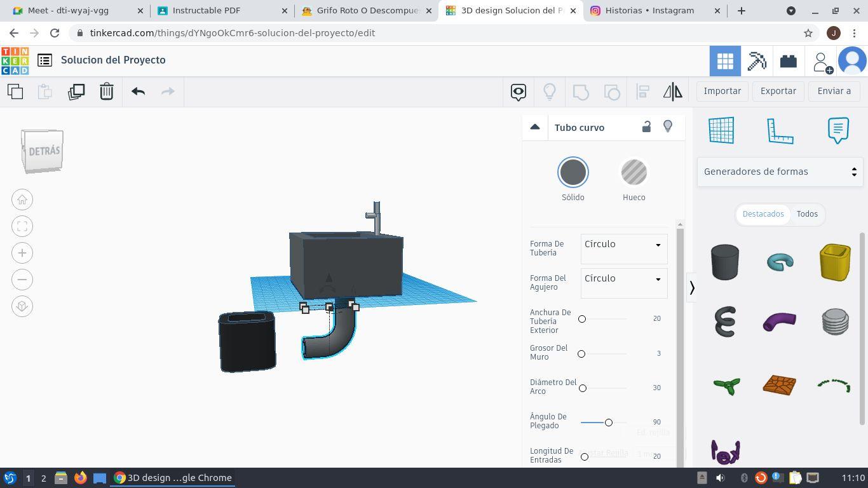
Task: Hide Tubo curvo with inspector lightbulb
Action: (668, 126)
